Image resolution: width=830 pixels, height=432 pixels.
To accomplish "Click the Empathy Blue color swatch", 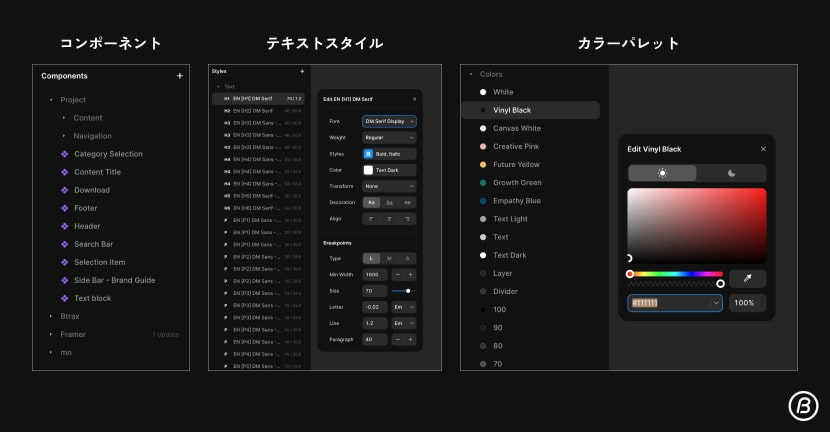I will click(x=483, y=201).
